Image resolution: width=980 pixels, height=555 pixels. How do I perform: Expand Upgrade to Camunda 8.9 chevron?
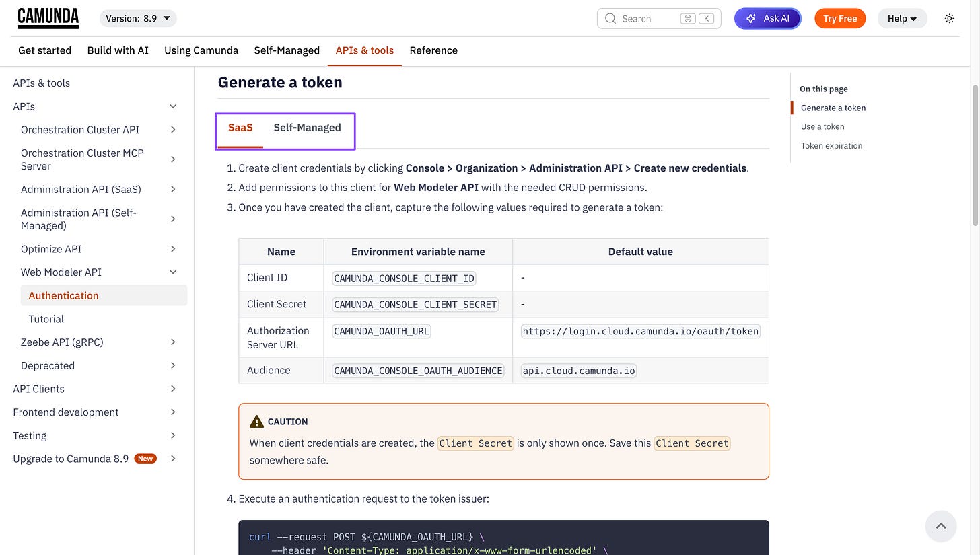[173, 459]
